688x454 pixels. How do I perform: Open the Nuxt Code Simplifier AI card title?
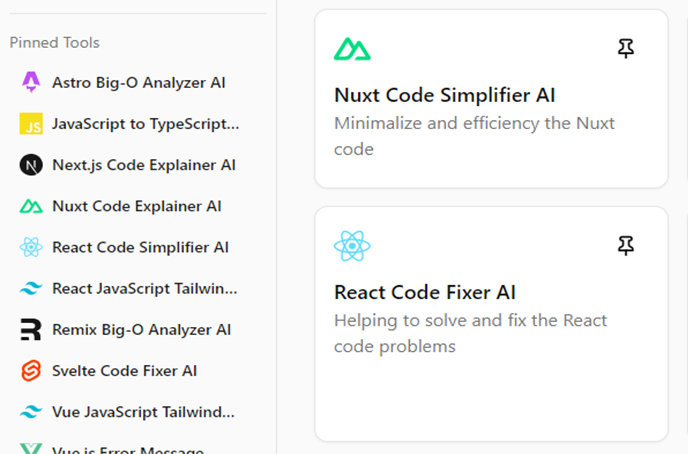(444, 96)
